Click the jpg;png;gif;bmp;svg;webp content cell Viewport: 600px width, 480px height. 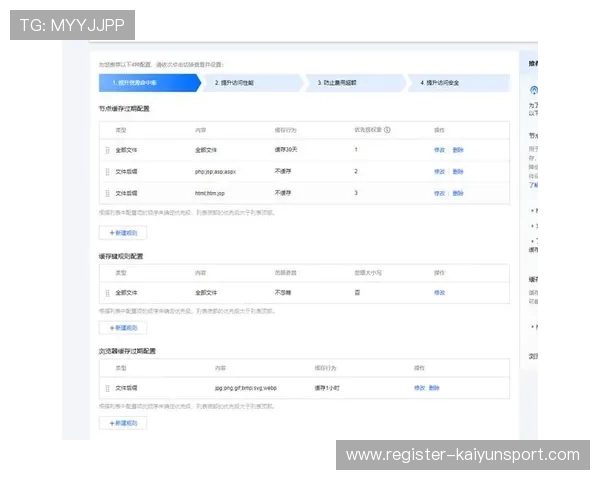(x=246, y=388)
